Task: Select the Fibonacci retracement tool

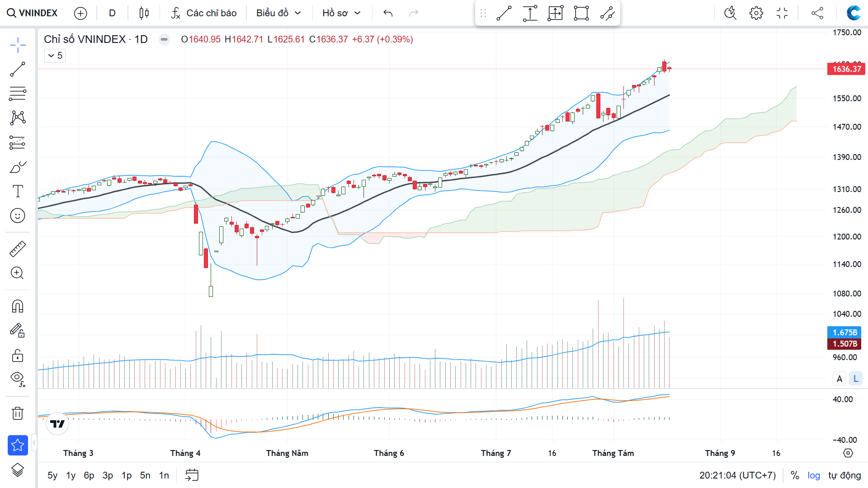Action: point(18,94)
